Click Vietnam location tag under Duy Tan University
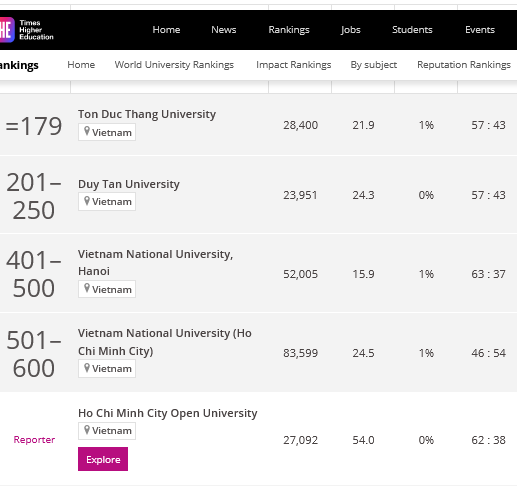The image size is (517, 494). [x=107, y=202]
